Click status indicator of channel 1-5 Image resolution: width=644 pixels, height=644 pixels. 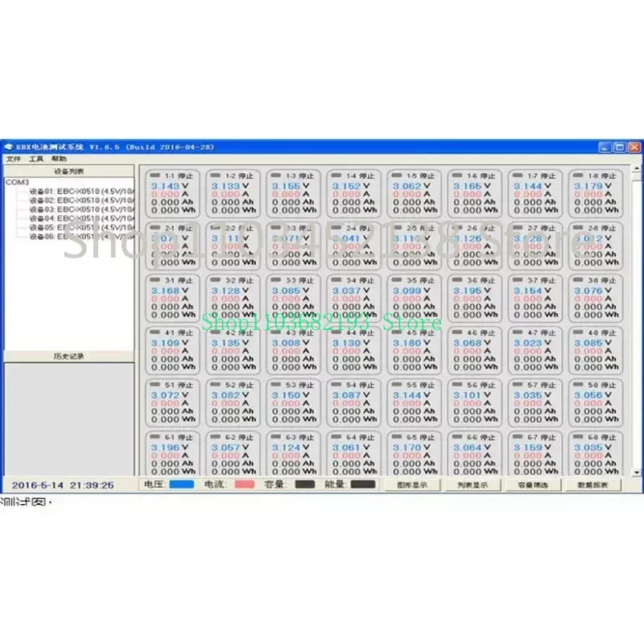[x=397, y=175]
